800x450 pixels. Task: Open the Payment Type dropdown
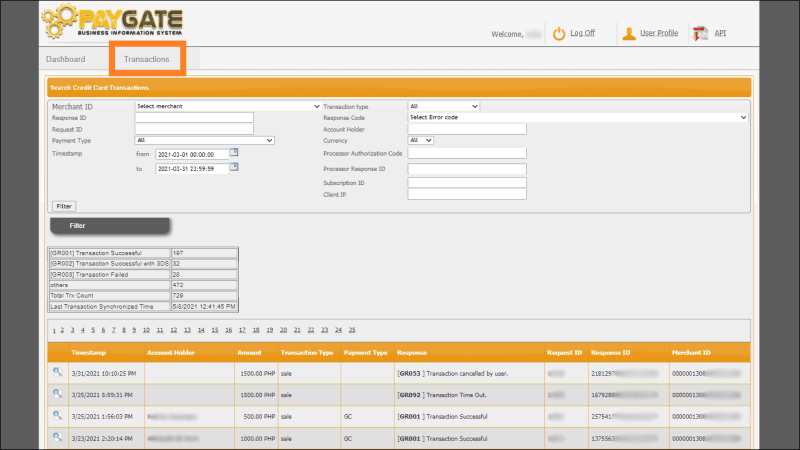(x=205, y=140)
